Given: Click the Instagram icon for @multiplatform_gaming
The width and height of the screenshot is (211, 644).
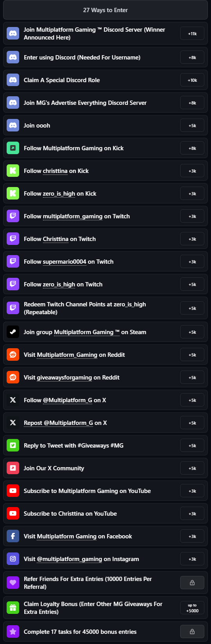Looking at the screenshot, I should pos(13,559).
